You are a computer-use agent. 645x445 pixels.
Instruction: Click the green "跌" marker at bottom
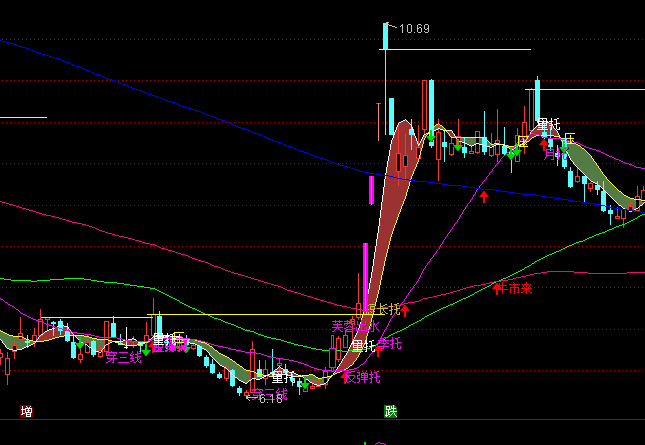(390, 411)
